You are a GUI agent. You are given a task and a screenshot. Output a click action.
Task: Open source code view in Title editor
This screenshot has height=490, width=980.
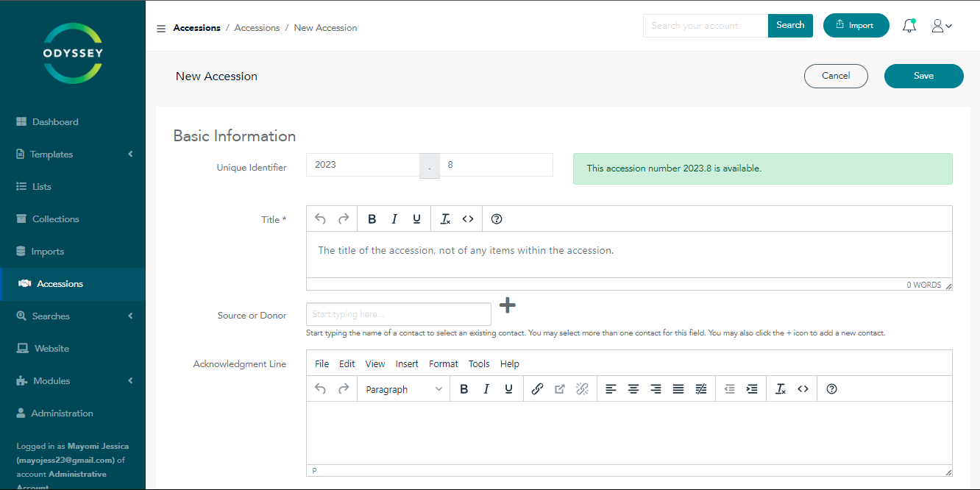[x=468, y=219]
